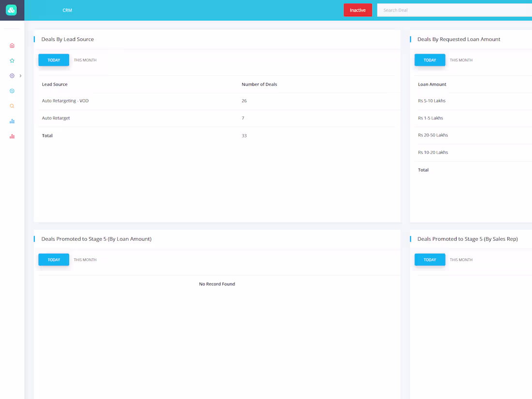Open the purple settings gear in the sidebar
The height and width of the screenshot is (399, 532).
coord(12,75)
